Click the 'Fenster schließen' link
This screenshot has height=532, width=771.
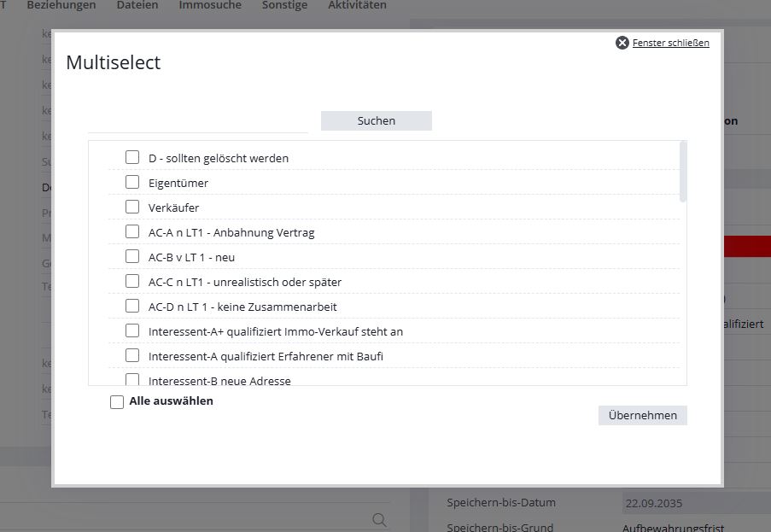click(x=670, y=43)
